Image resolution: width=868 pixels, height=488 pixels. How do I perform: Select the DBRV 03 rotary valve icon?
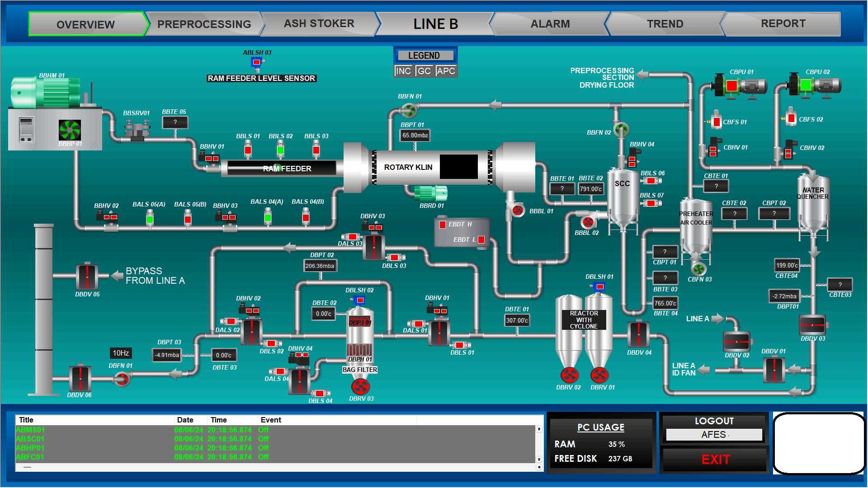tap(360, 386)
